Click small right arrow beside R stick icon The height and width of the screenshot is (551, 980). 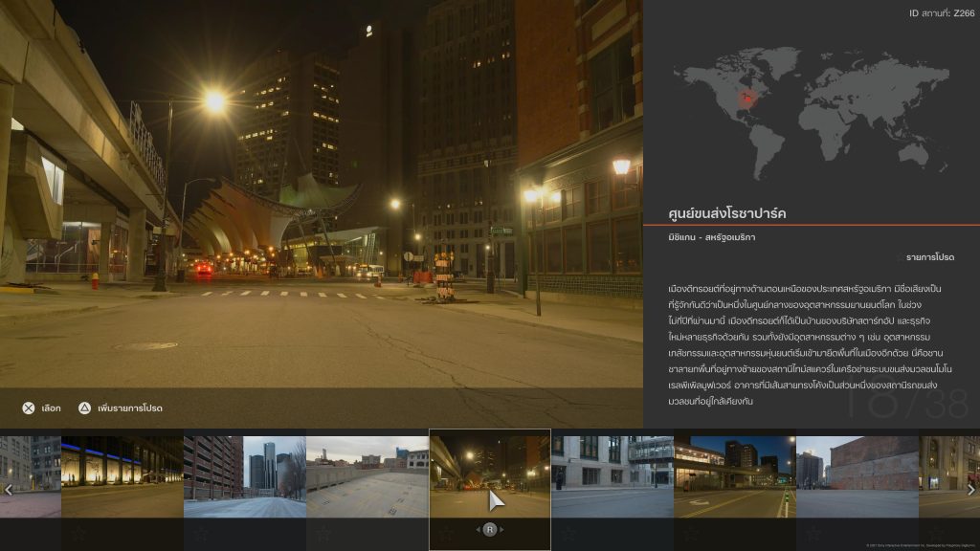coord(502,529)
